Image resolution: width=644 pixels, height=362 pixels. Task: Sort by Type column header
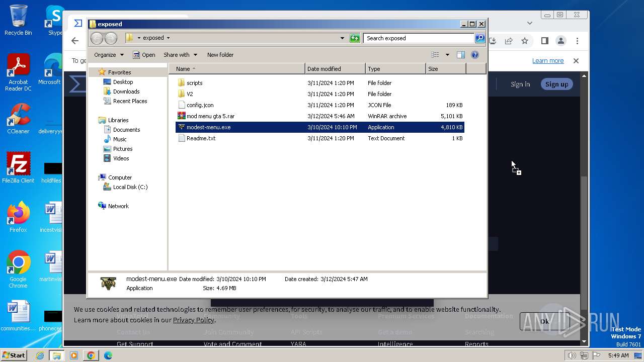[x=395, y=69]
